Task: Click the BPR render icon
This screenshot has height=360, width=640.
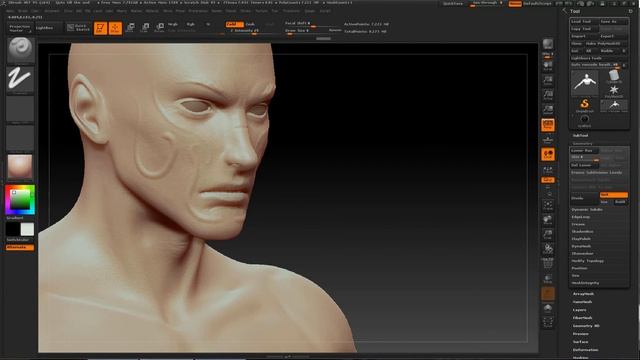Action: [x=548, y=44]
